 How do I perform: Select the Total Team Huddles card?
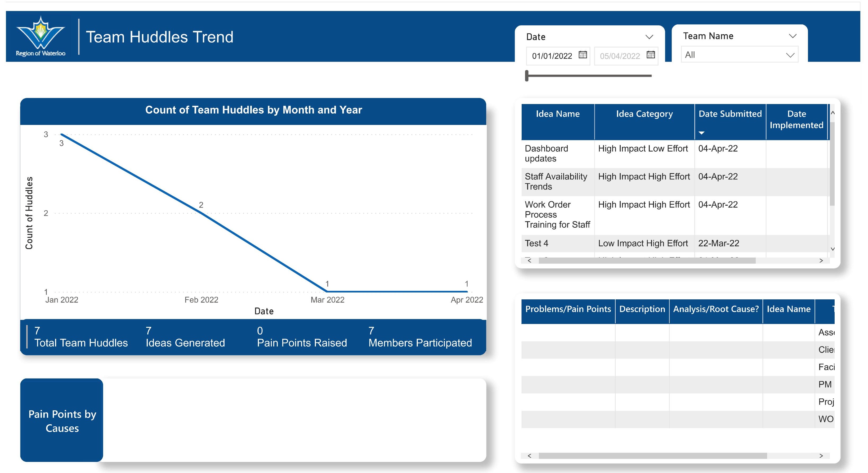(x=81, y=337)
